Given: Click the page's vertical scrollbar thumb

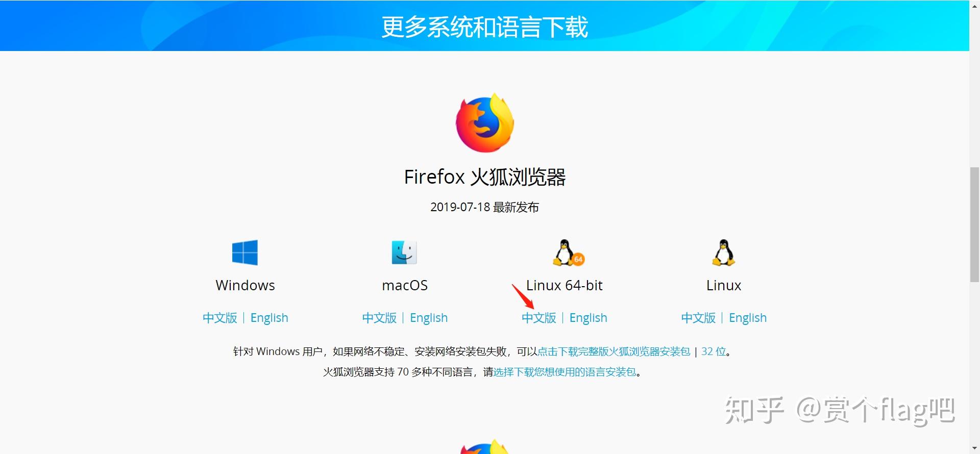Looking at the screenshot, I should (974, 224).
